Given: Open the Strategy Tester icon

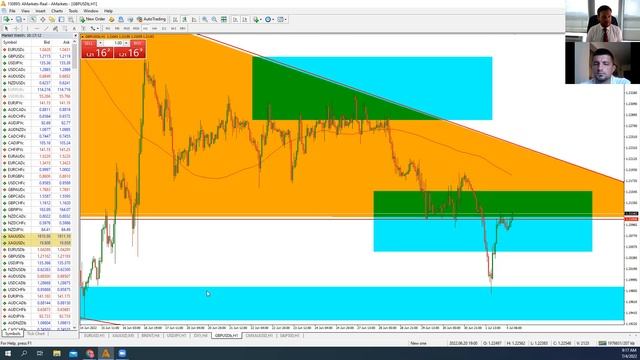Looking at the screenshot, I should [x=71, y=19].
